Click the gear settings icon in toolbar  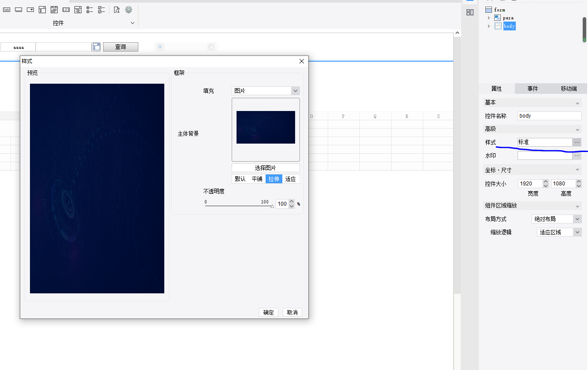tap(129, 9)
